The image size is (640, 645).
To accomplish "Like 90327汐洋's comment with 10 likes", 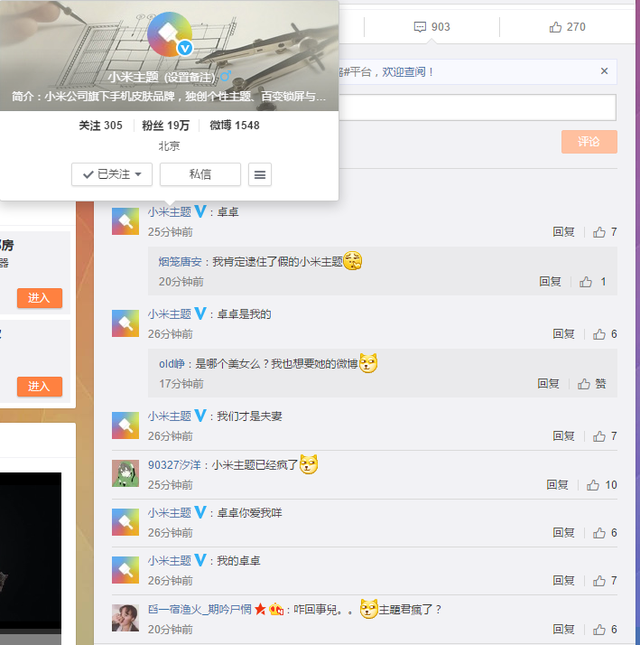I will (602, 485).
